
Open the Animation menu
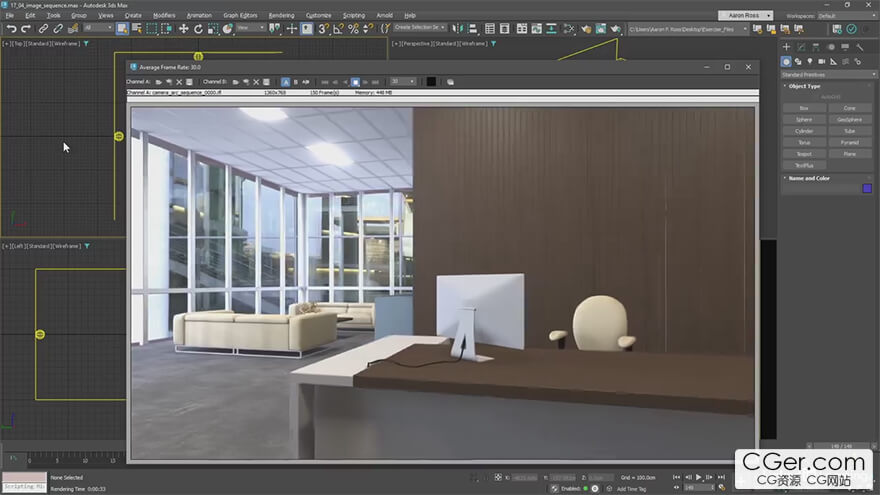click(x=199, y=16)
